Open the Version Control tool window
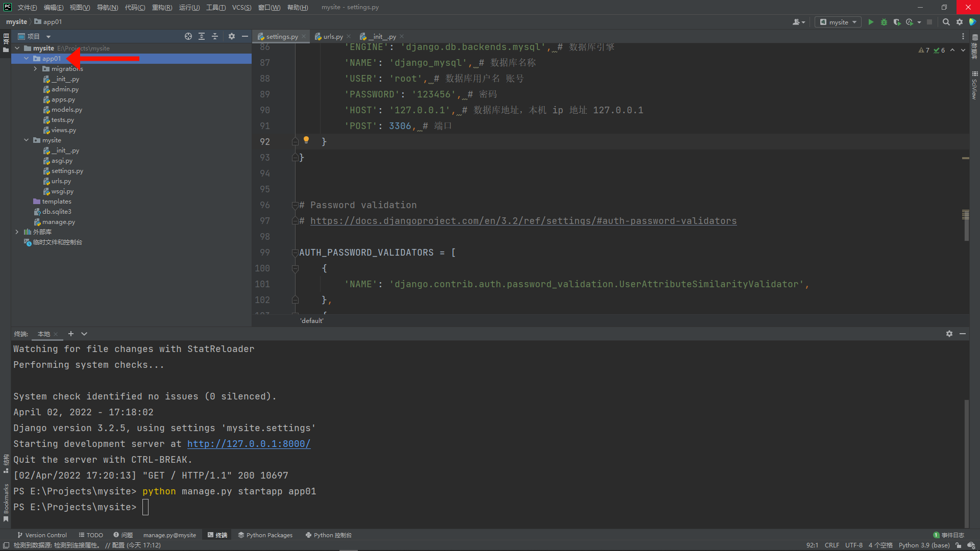Image resolution: width=980 pixels, height=551 pixels. point(42,535)
